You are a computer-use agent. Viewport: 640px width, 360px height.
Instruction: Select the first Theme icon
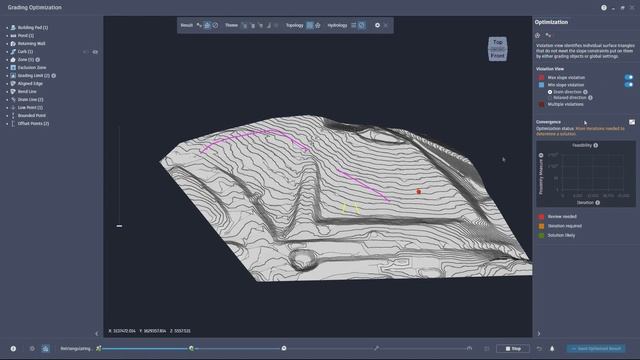coord(244,25)
